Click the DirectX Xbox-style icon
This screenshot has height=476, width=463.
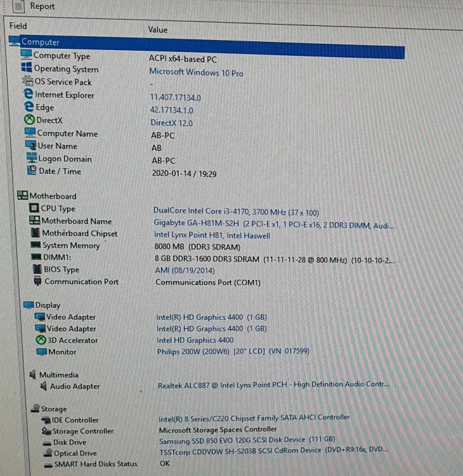coord(29,119)
